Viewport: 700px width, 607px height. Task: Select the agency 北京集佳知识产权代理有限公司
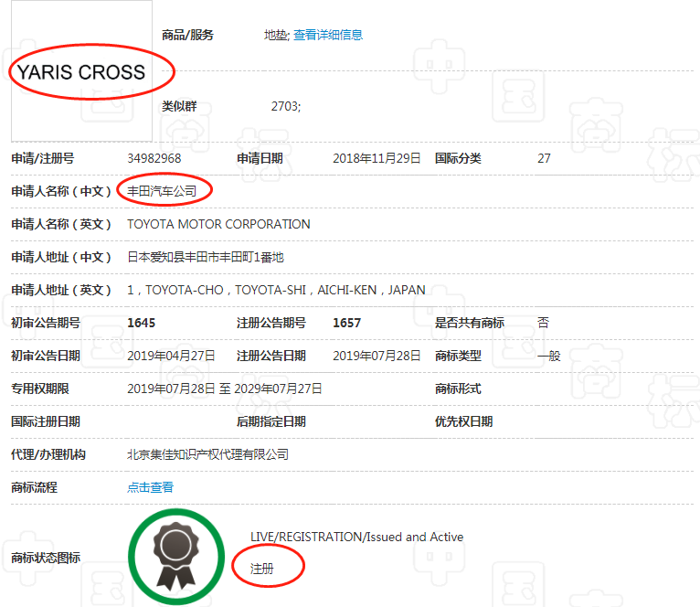click(207, 454)
